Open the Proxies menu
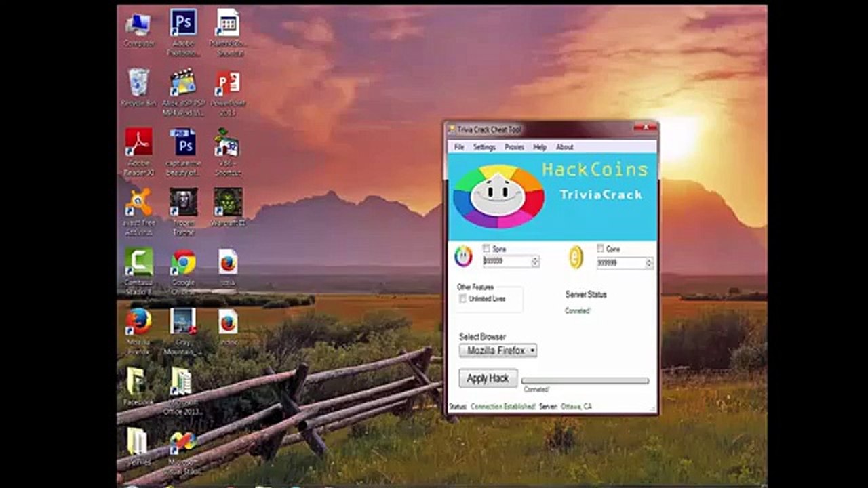 514,147
